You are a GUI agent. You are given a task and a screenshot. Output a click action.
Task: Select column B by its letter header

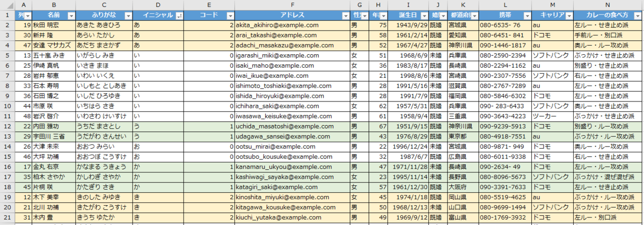[x=54, y=5]
